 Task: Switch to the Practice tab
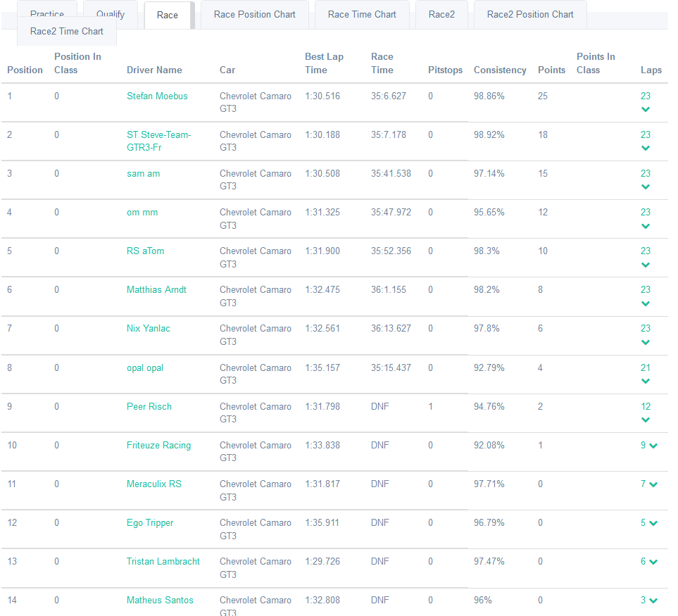click(x=47, y=14)
